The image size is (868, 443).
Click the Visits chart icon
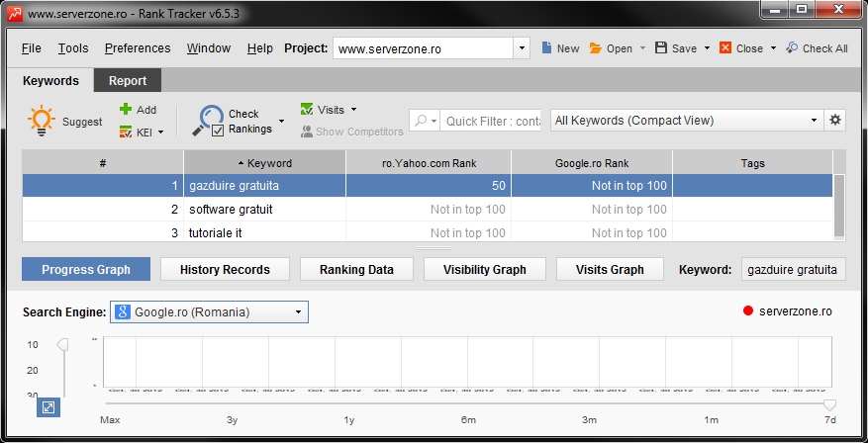tap(307, 109)
